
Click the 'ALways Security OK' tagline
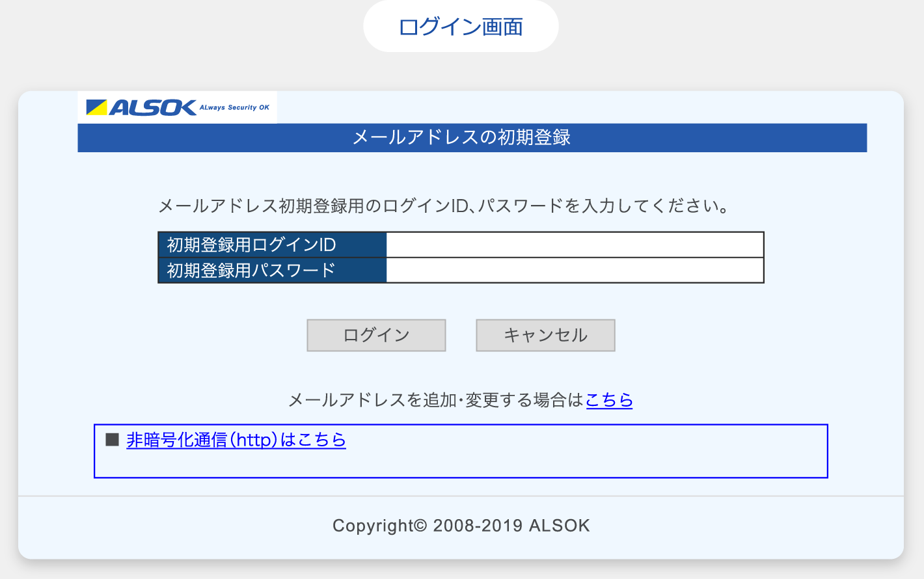click(x=234, y=108)
